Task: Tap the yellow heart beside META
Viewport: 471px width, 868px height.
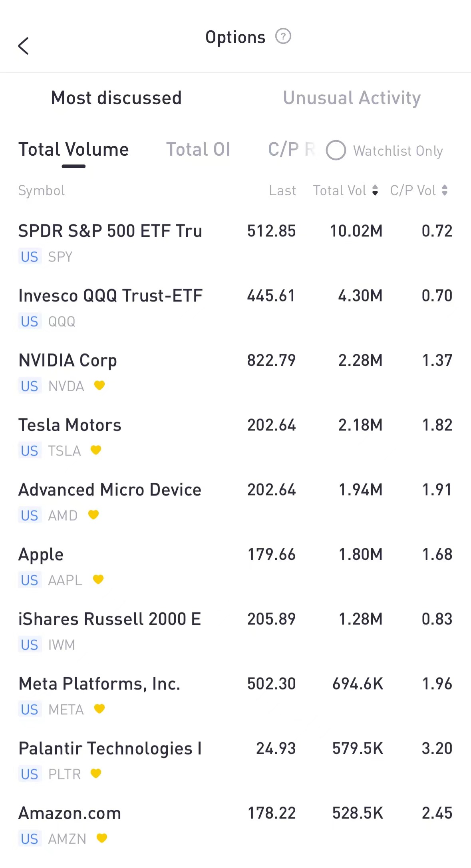Action: pyautogui.click(x=99, y=709)
